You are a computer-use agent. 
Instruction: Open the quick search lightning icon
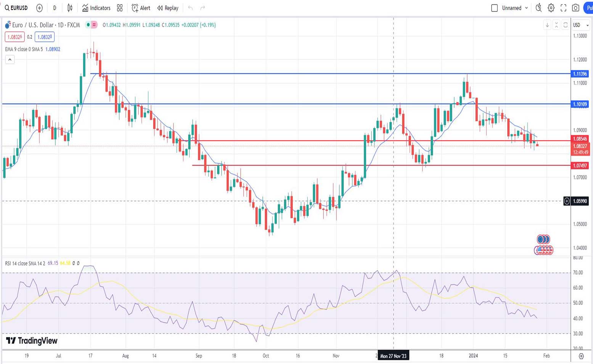pyautogui.click(x=538, y=8)
